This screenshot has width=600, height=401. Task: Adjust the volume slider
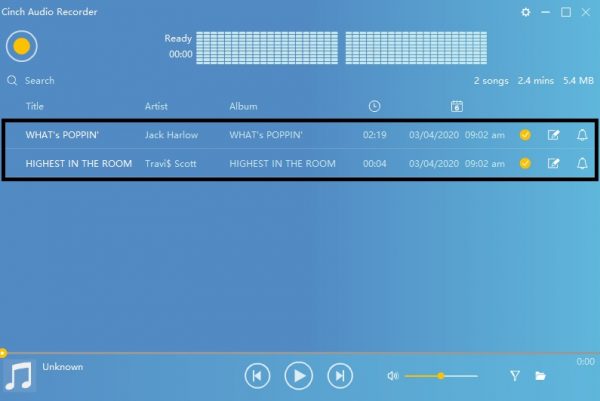click(x=441, y=376)
